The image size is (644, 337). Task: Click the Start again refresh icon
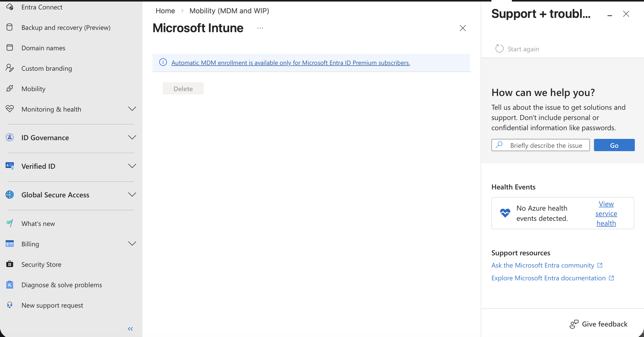click(x=499, y=49)
